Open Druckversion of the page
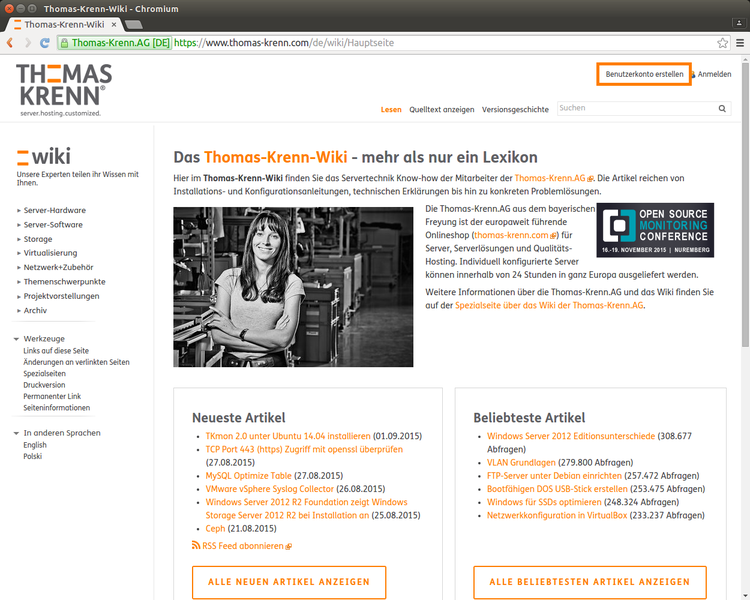This screenshot has height=600, width=750. 44,385
